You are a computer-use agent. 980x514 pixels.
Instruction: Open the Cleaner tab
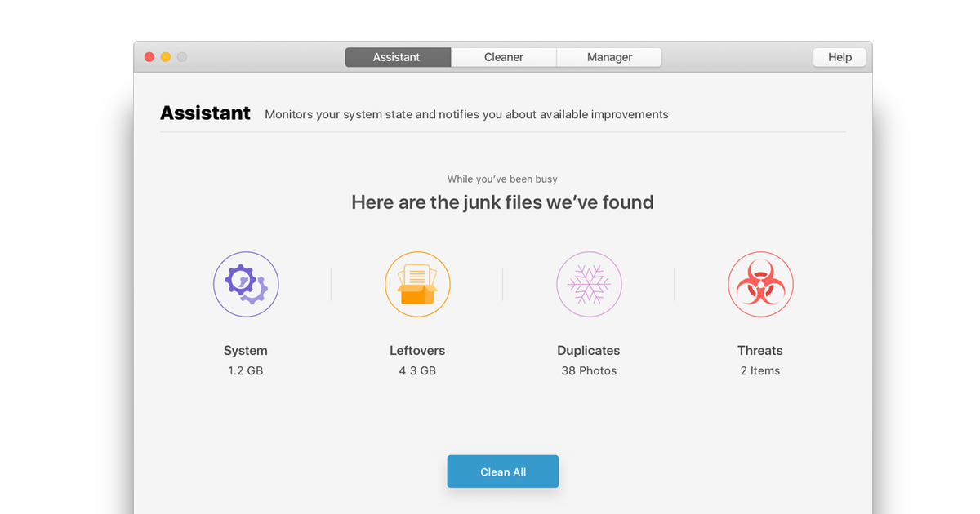[x=504, y=57]
